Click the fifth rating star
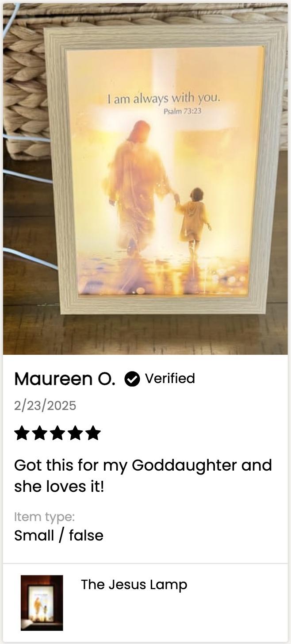This screenshot has width=291, height=644. click(x=93, y=433)
